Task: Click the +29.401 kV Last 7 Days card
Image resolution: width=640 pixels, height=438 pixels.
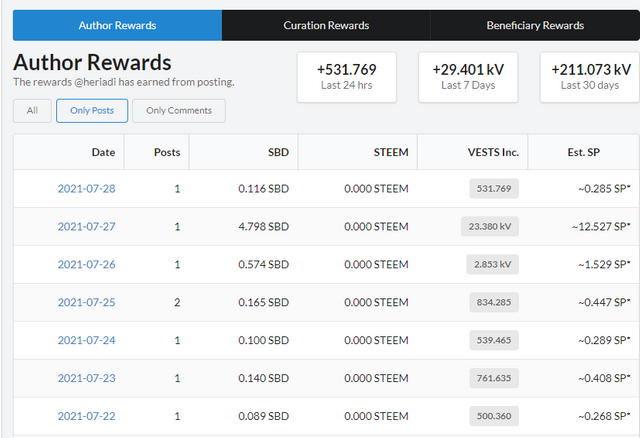Action: pyautogui.click(x=468, y=77)
